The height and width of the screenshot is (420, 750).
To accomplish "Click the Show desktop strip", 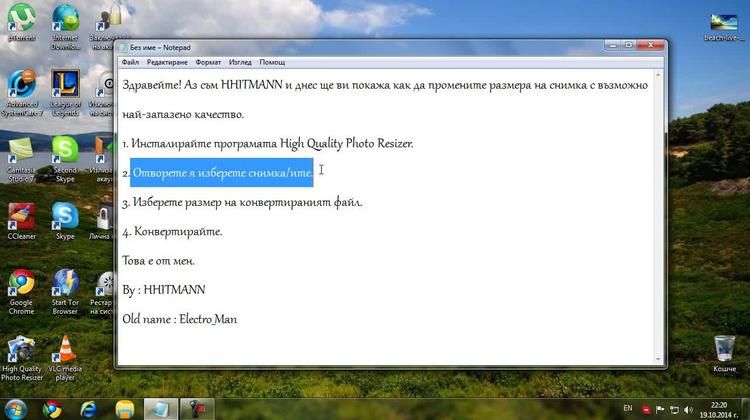I will (747, 409).
